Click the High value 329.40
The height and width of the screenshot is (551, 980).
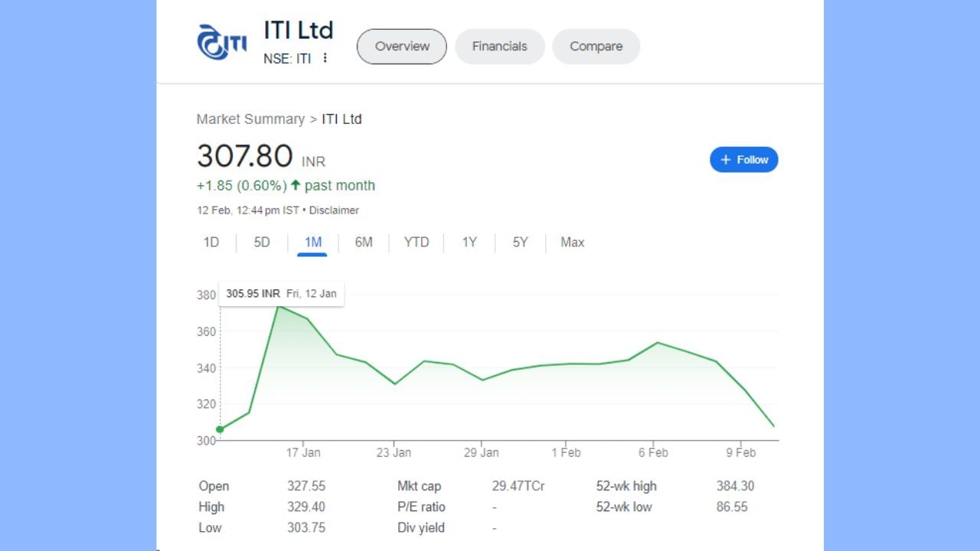pyautogui.click(x=306, y=507)
